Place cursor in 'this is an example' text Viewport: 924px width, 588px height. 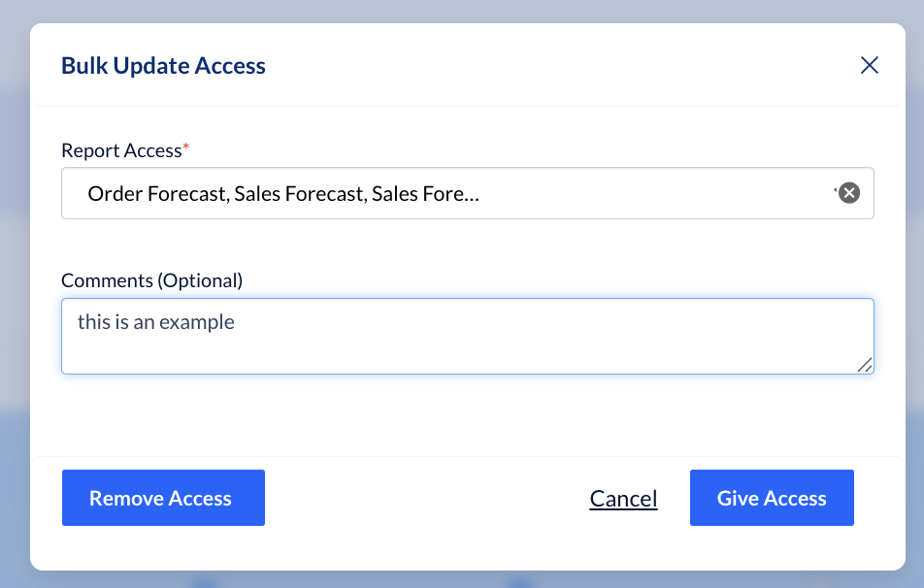[156, 322]
